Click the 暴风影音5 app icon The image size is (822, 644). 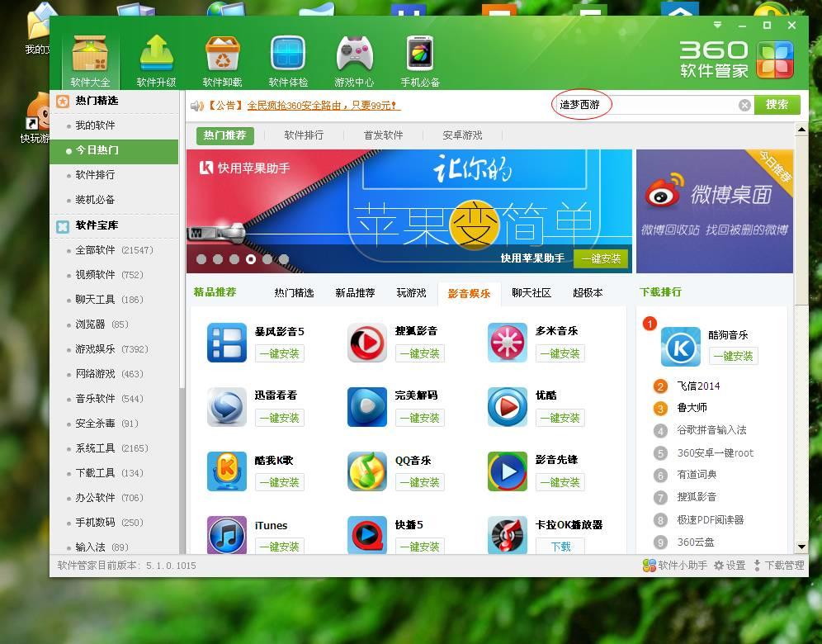point(226,343)
